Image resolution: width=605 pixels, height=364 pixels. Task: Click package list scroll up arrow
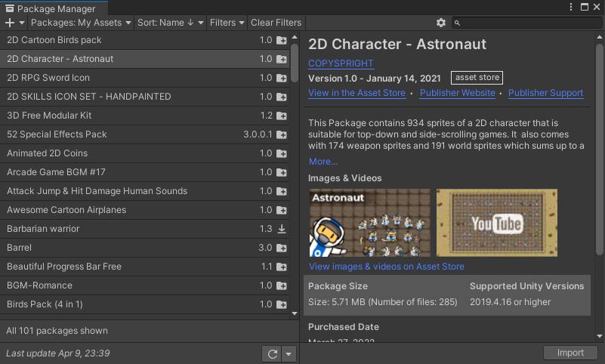[x=295, y=37]
